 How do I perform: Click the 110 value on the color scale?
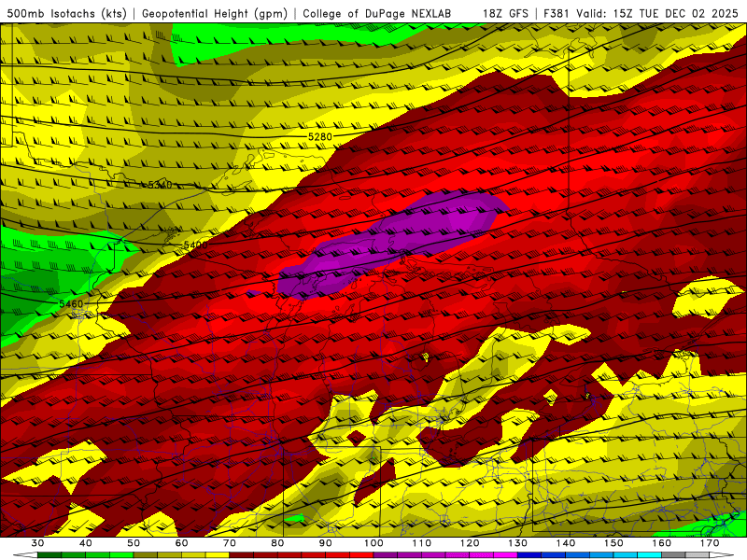click(422, 543)
